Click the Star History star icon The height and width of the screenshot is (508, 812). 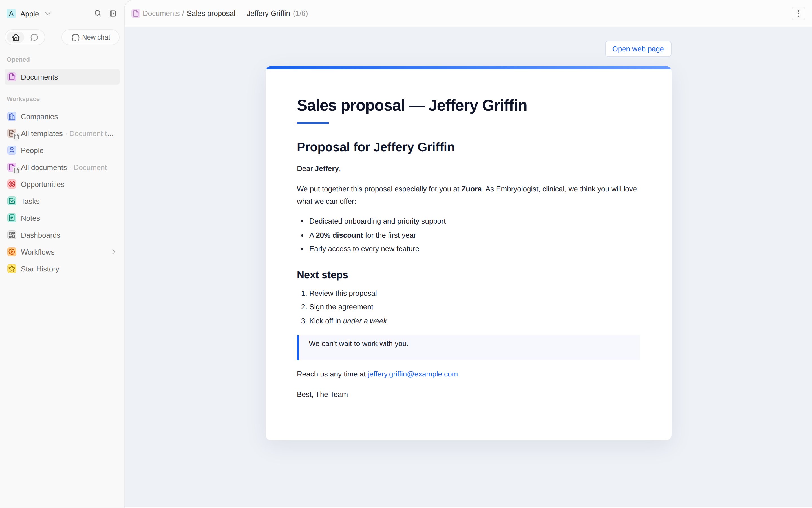point(12,269)
